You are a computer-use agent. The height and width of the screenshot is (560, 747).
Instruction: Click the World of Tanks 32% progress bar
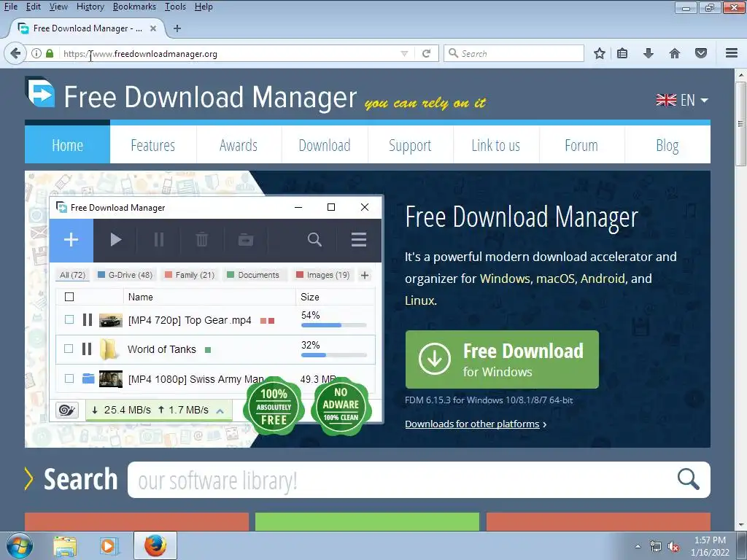334,355
